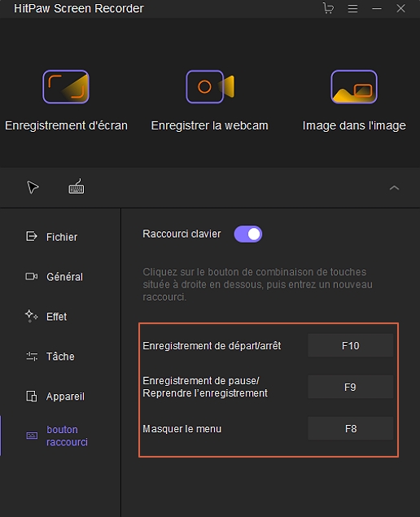Click the bouton raccourci keyboard icon
This screenshot has height=517, width=420.
(x=32, y=436)
